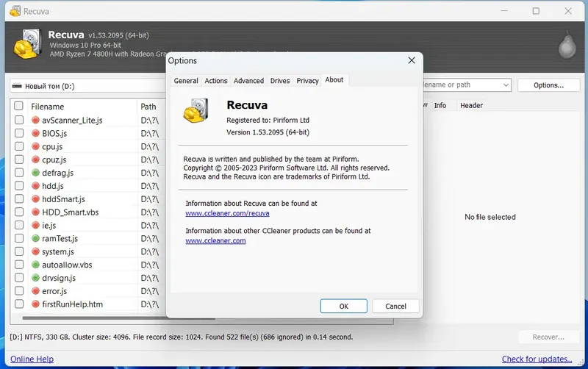The height and width of the screenshot is (369, 588).
Task: Check the box for BIOS.js
Action: [19, 133]
